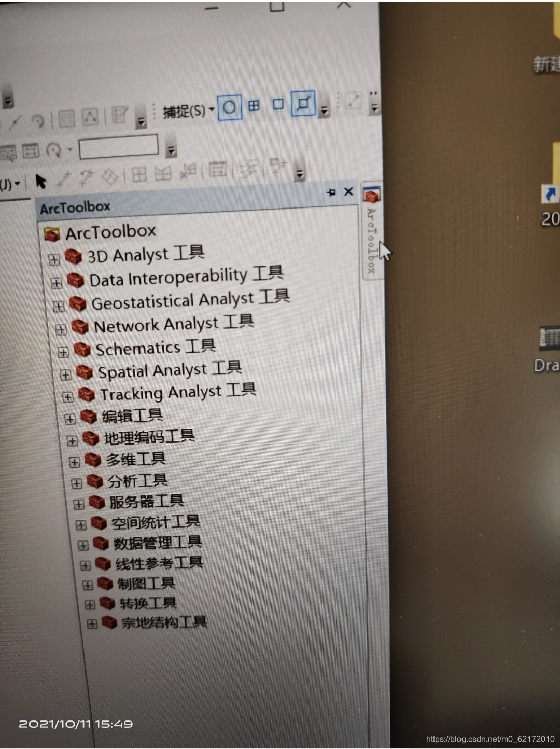Click the desktop icon labeled Dra
The image size is (560, 749).
point(549,338)
